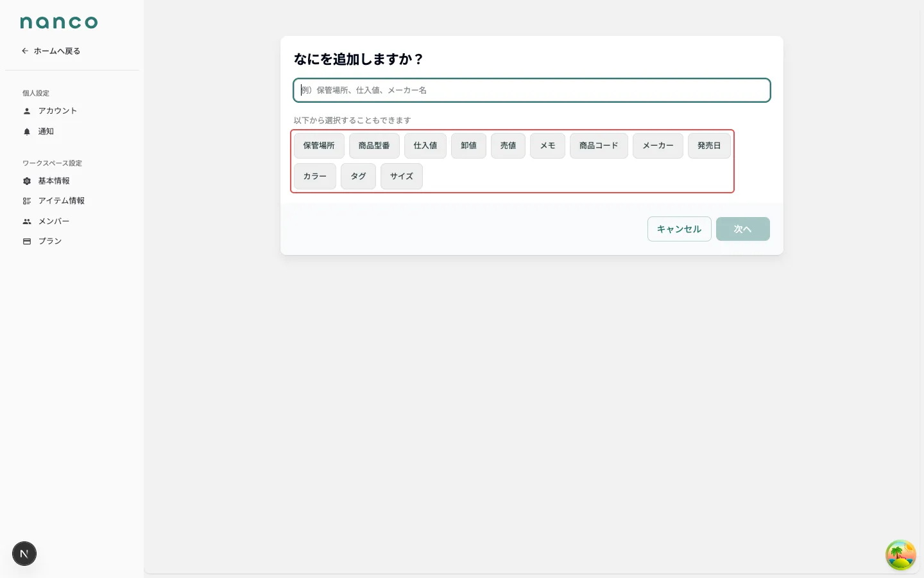
Task: Click the round N avatar button
Action: [24, 554]
